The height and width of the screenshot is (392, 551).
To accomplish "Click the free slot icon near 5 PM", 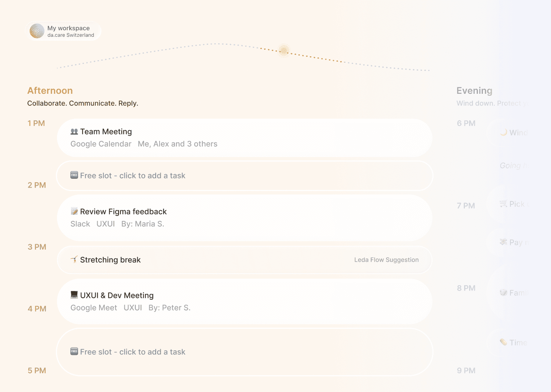I will coord(74,351).
